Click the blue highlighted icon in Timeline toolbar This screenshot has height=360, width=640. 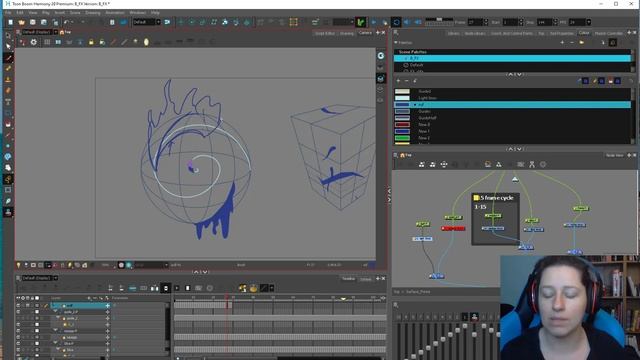point(133,288)
